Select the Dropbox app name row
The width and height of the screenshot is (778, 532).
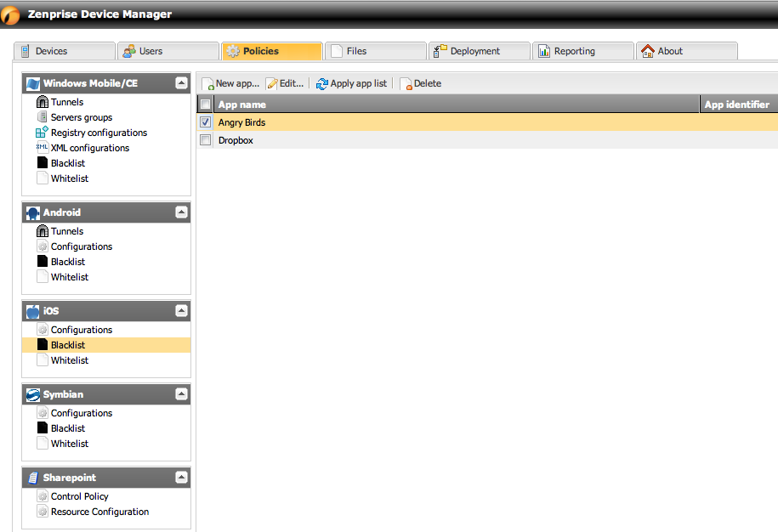pyautogui.click(x=236, y=140)
